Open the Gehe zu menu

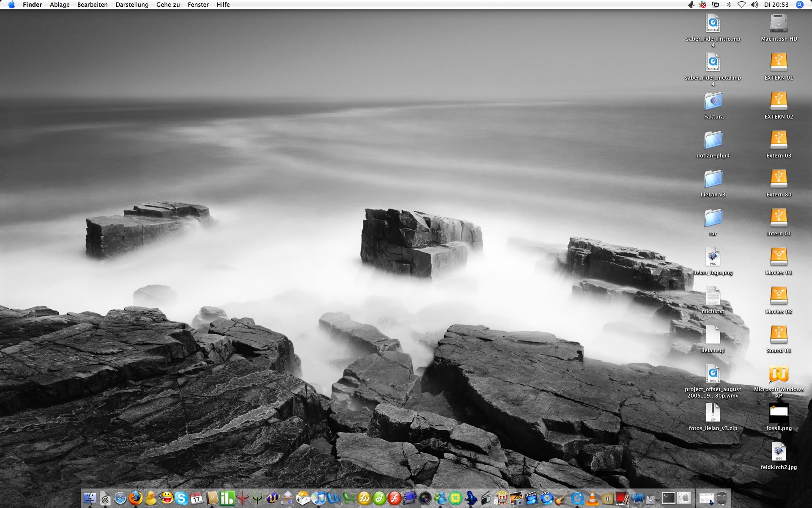[x=168, y=5]
